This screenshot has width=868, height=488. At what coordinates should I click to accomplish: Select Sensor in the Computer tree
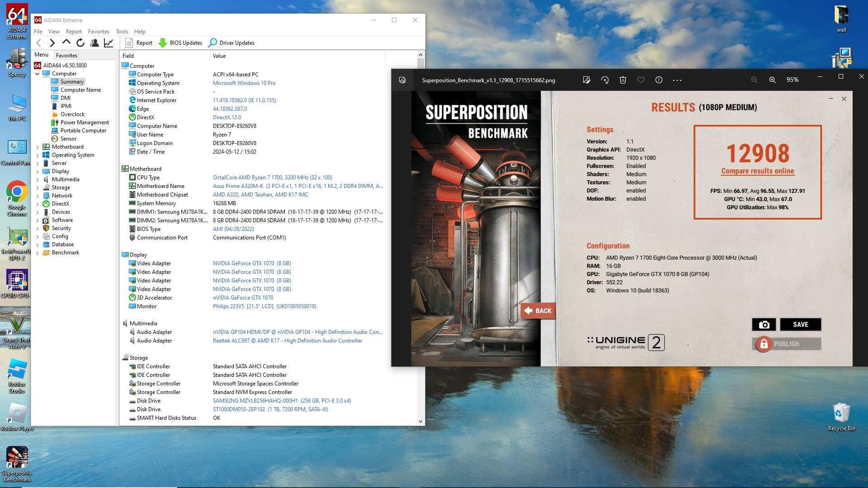point(68,139)
